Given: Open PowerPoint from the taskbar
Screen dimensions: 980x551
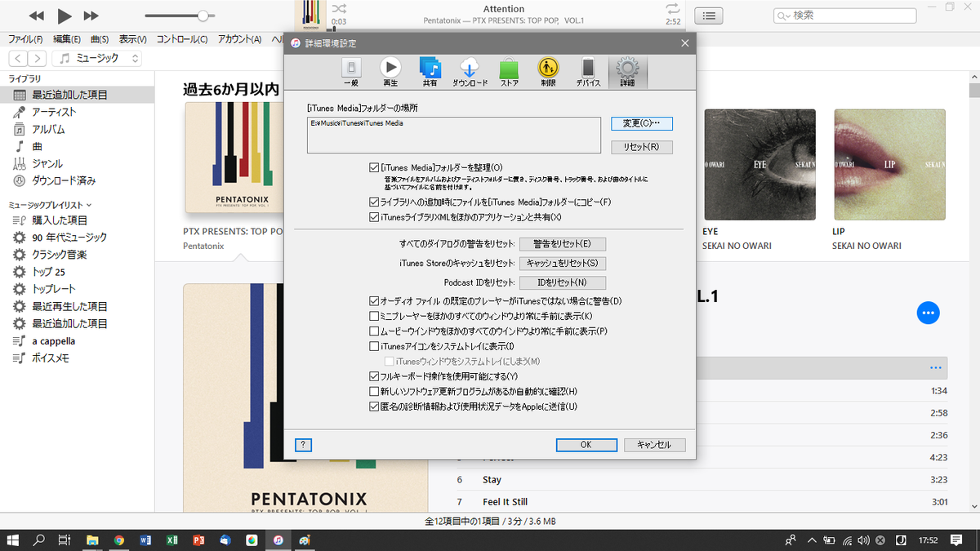Looking at the screenshot, I should [x=198, y=540].
